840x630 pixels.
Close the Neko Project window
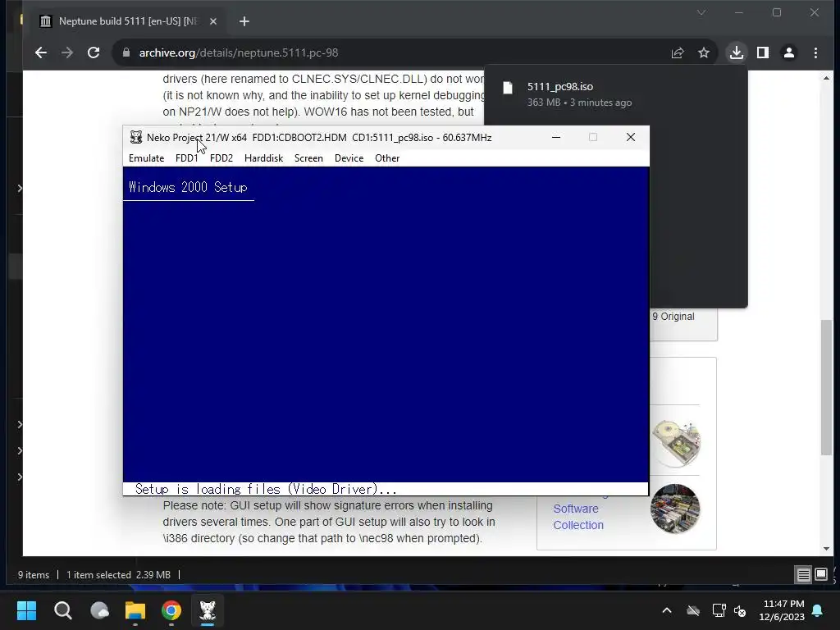tap(631, 137)
